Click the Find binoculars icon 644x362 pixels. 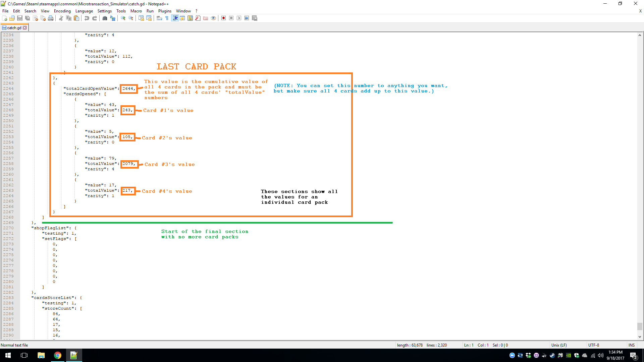(105, 18)
